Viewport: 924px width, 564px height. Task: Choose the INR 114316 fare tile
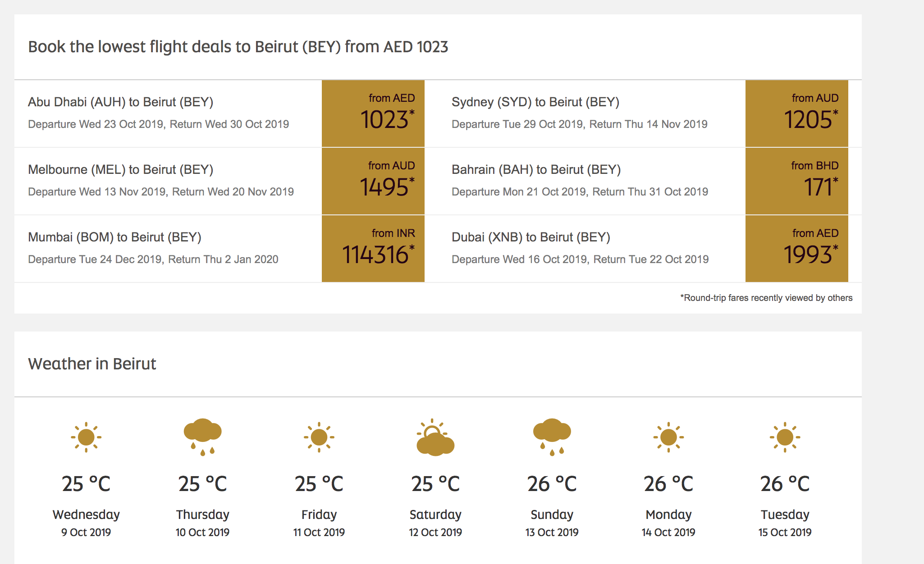point(373,249)
